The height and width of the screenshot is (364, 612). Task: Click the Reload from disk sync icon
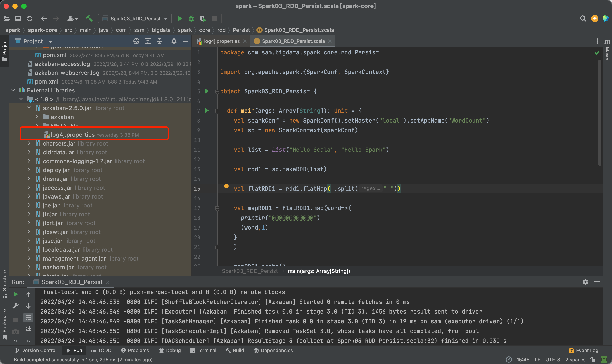(30, 19)
